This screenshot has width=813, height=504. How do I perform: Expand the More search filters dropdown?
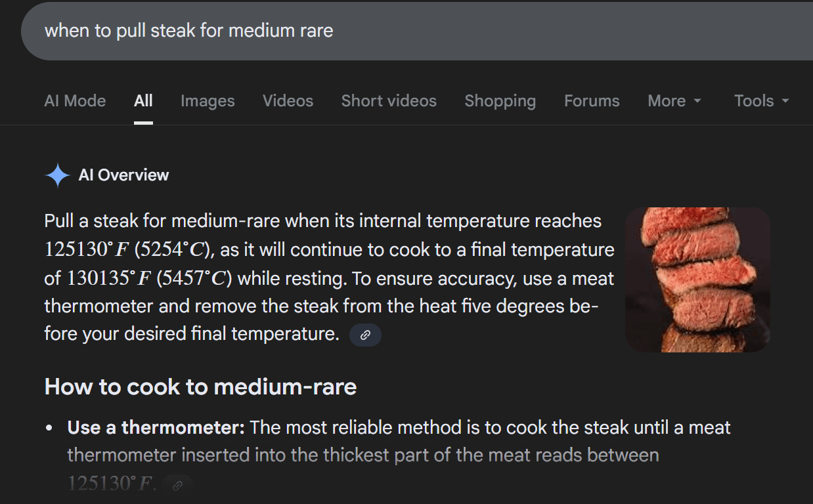coord(674,101)
